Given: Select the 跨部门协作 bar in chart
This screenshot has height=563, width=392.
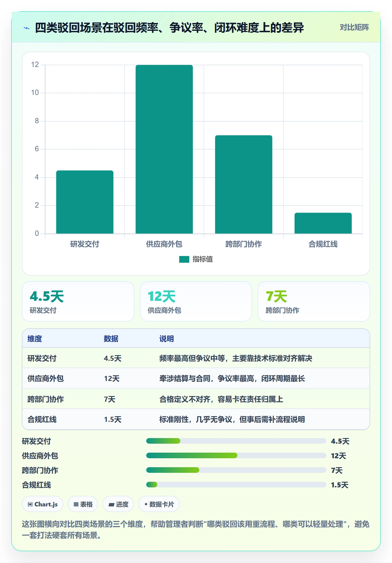Looking at the screenshot, I should coord(244,184).
